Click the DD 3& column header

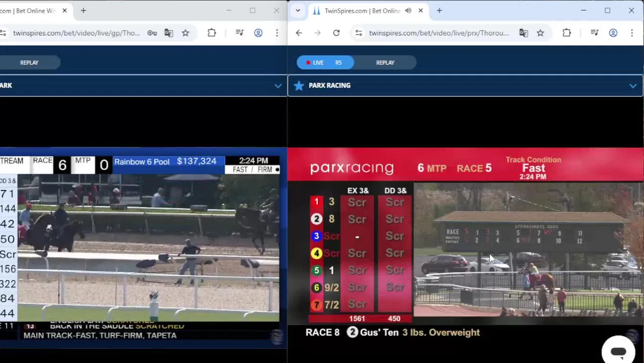[x=395, y=191]
